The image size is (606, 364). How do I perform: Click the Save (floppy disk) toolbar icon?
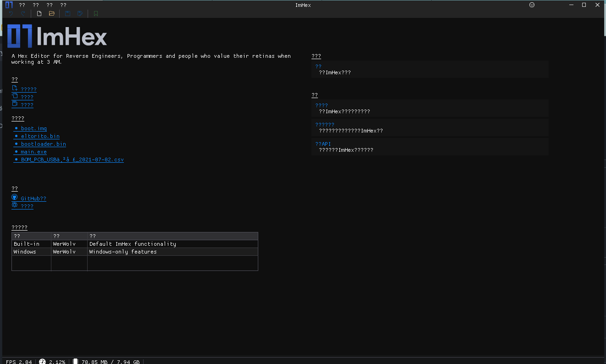[67, 13]
